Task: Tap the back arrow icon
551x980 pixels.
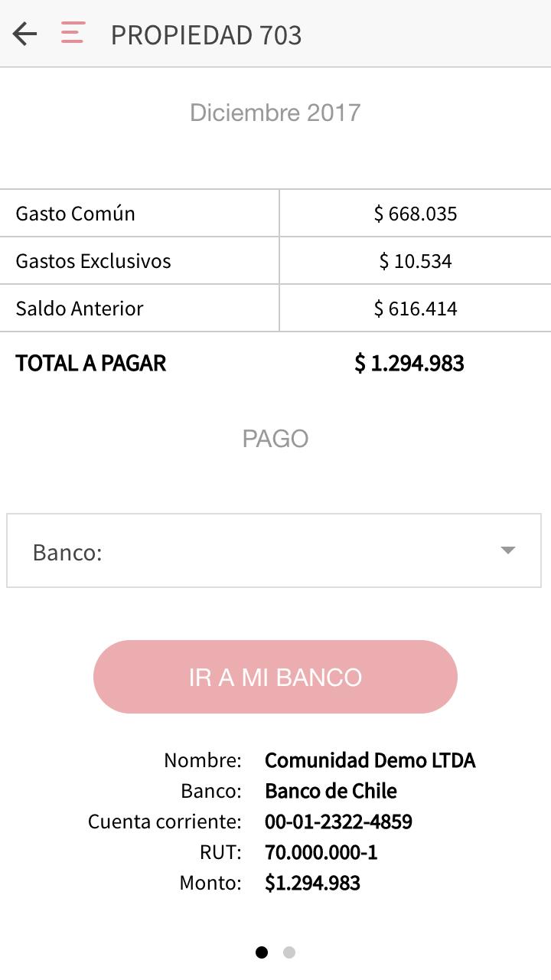Action: (25, 34)
